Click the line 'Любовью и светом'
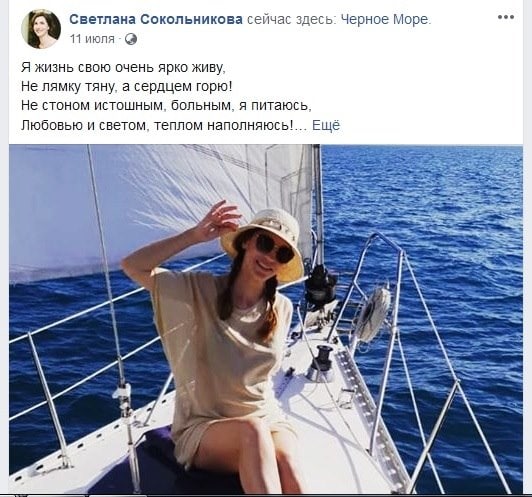The height and width of the screenshot is (497, 532). pyautogui.click(x=164, y=125)
